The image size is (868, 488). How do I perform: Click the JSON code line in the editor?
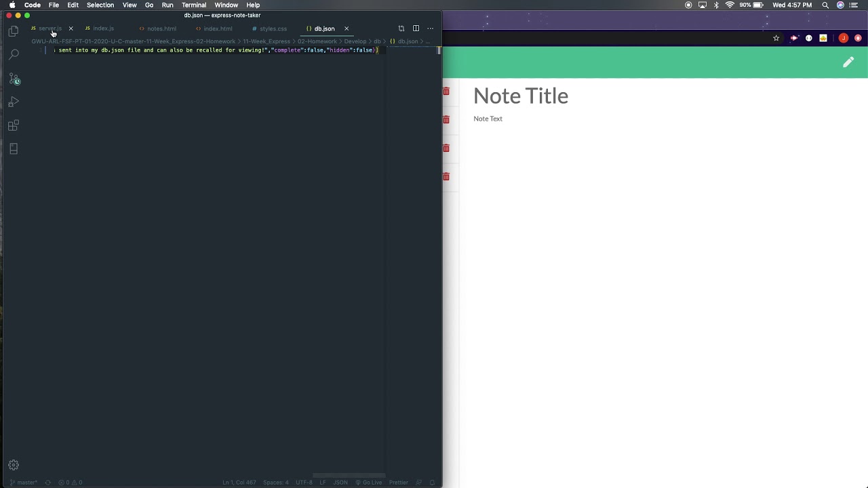point(216,50)
